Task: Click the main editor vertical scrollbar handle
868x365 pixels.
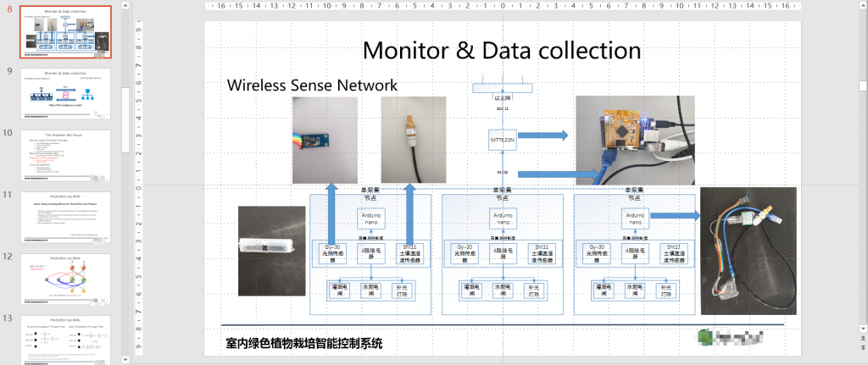Action: coord(862,86)
